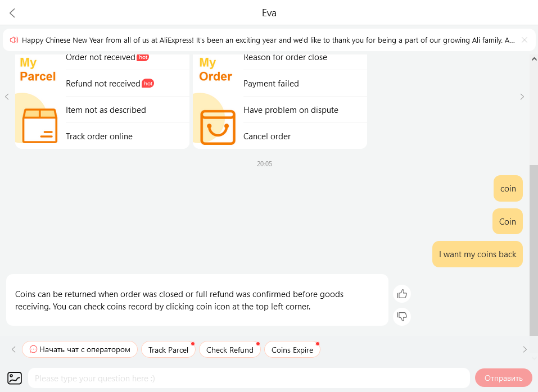Click the image upload icon
This screenshot has width=538, height=392.
click(15, 379)
